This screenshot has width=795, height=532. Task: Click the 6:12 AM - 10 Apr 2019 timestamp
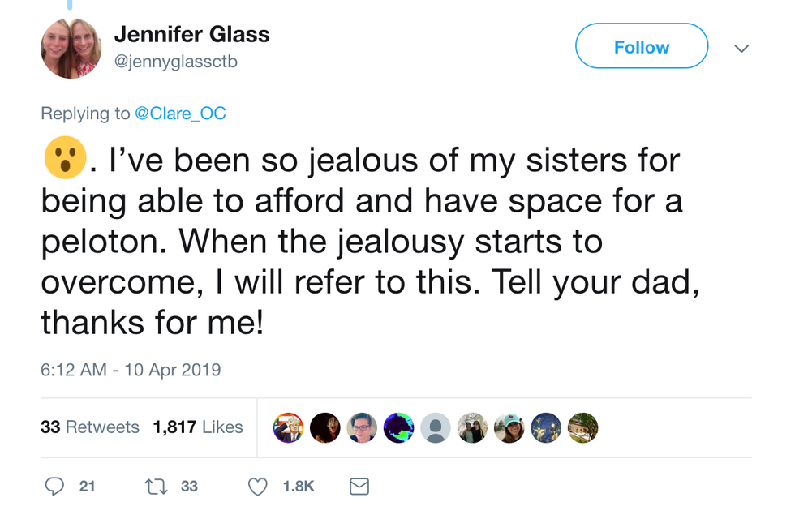pos(131,369)
